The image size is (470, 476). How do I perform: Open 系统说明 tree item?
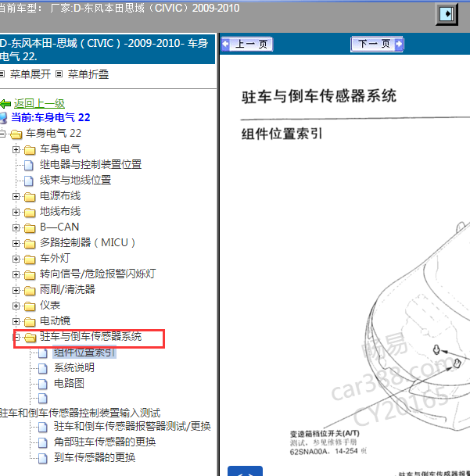click(74, 367)
